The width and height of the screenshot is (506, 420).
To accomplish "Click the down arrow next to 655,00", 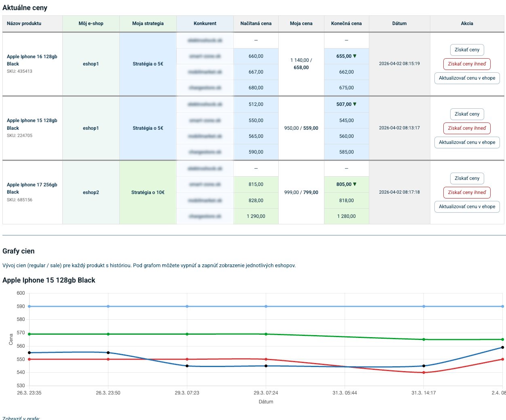I will (355, 56).
